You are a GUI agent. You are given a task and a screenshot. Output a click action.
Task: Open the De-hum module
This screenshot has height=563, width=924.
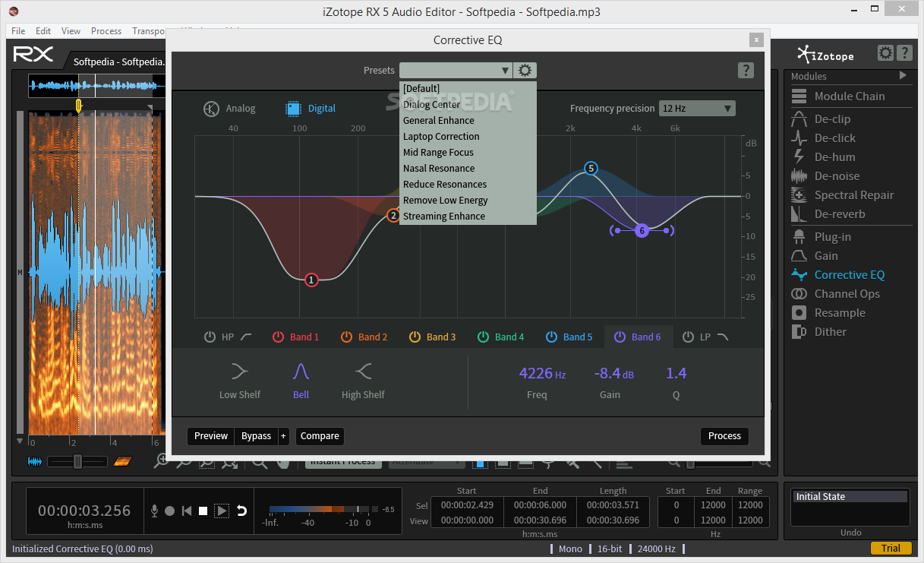coord(823,157)
